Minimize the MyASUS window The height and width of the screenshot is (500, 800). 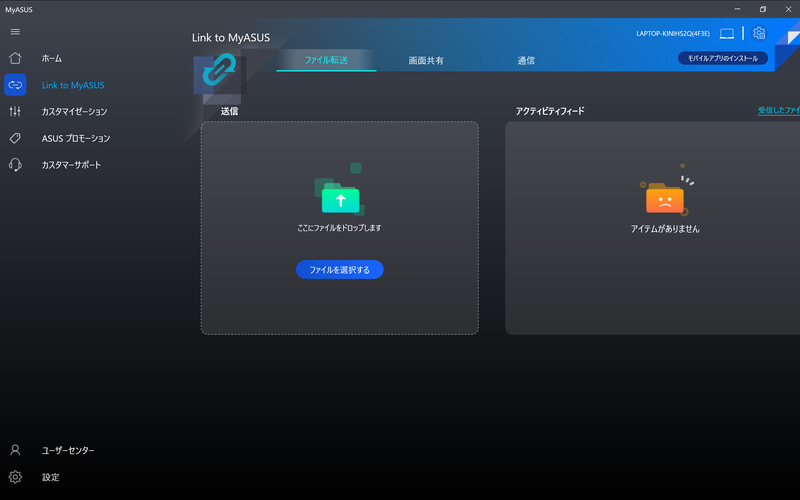737,9
